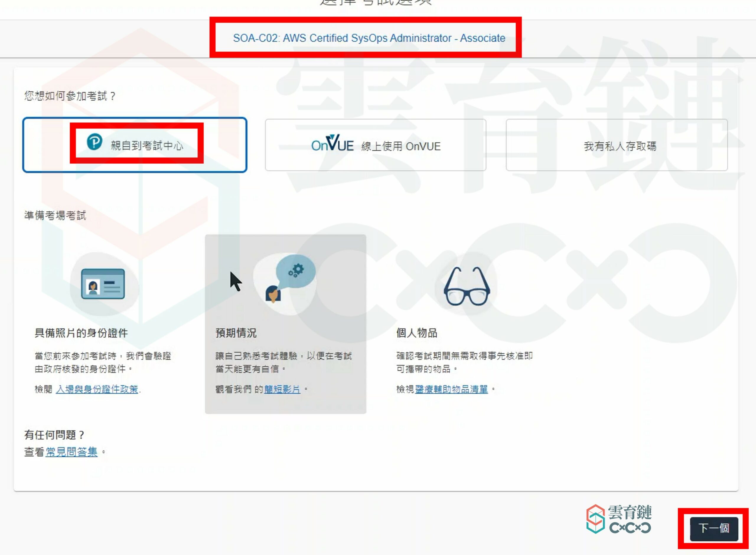Image resolution: width=756 pixels, height=555 pixels.
Task: Click the Pearson logo on the test center option
Action: (x=94, y=142)
